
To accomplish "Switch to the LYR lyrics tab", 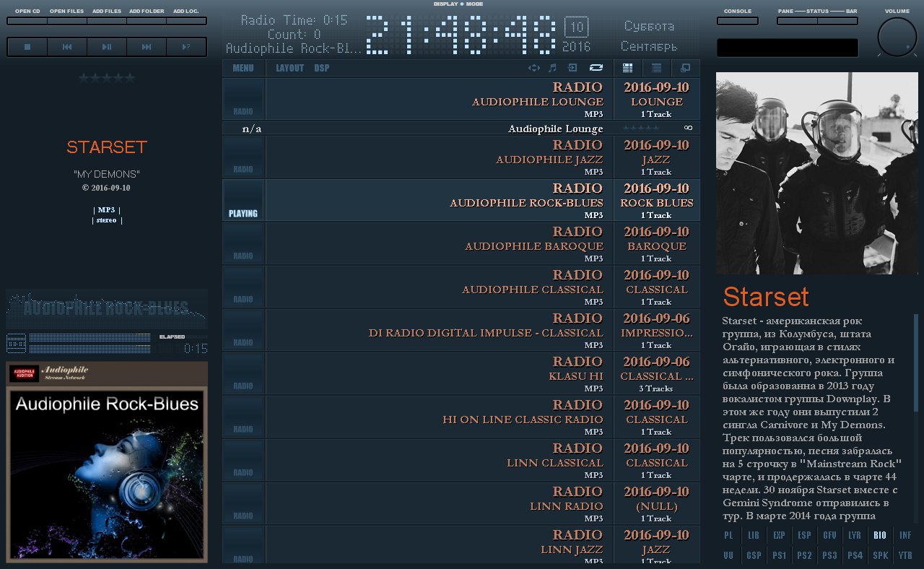I will click(x=855, y=535).
